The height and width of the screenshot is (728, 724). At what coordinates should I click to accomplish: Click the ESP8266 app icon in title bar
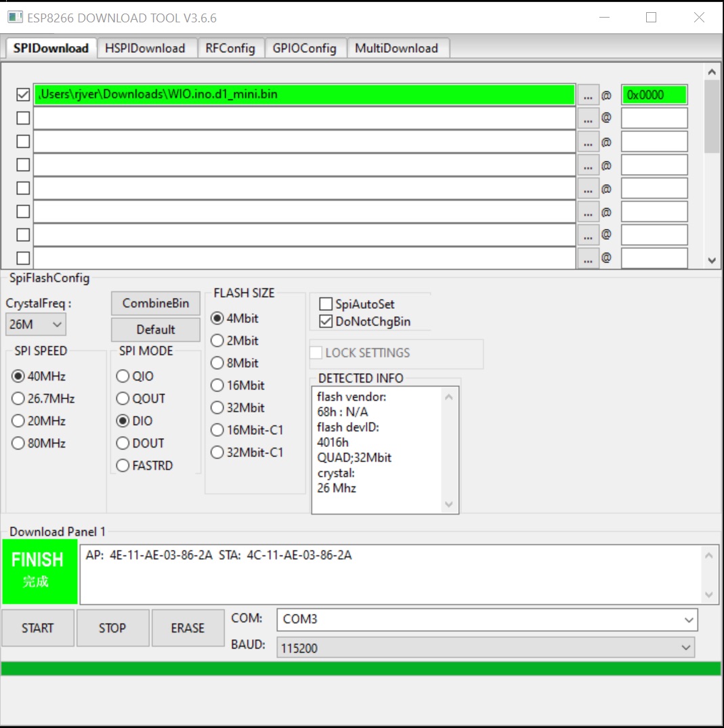click(x=15, y=18)
